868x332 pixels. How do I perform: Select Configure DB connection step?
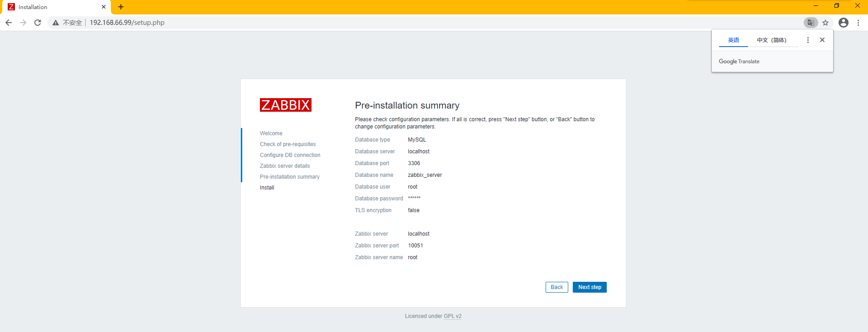290,155
